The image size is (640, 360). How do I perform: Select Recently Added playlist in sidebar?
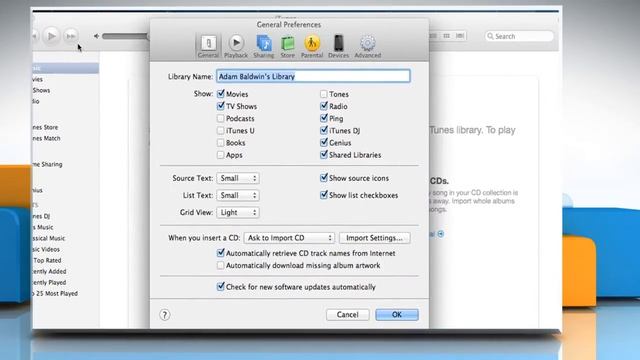pyautogui.click(x=50, y=271)
